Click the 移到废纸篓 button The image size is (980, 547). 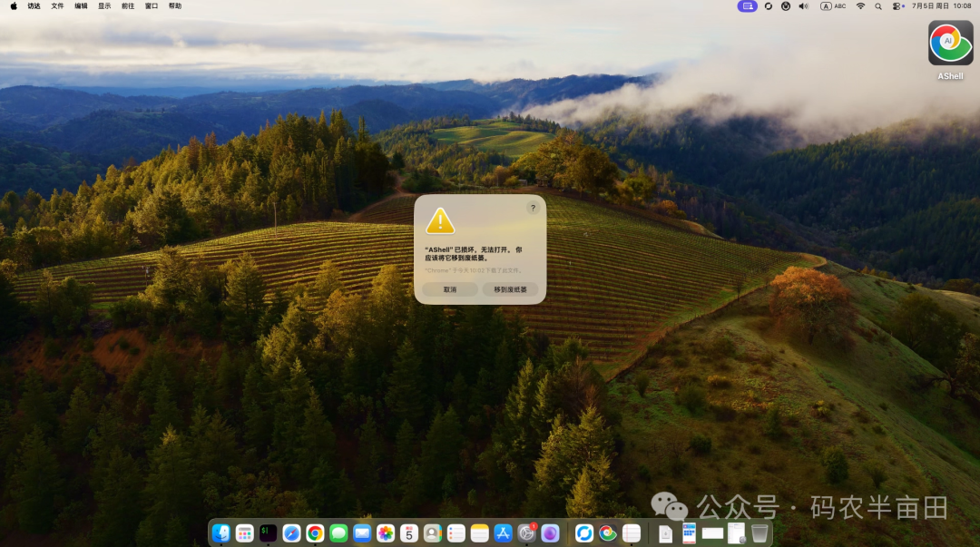[510, 289]
